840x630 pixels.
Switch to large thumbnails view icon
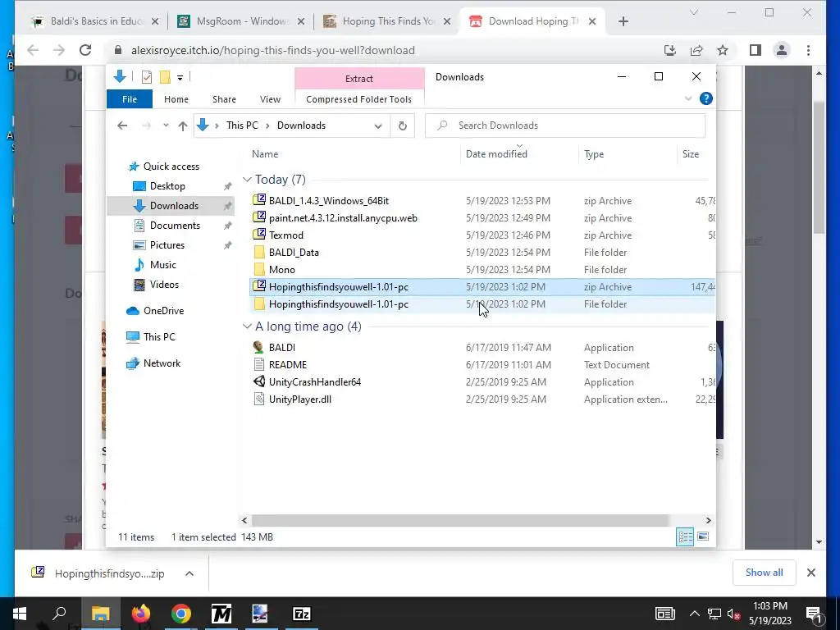coord(703,536)
